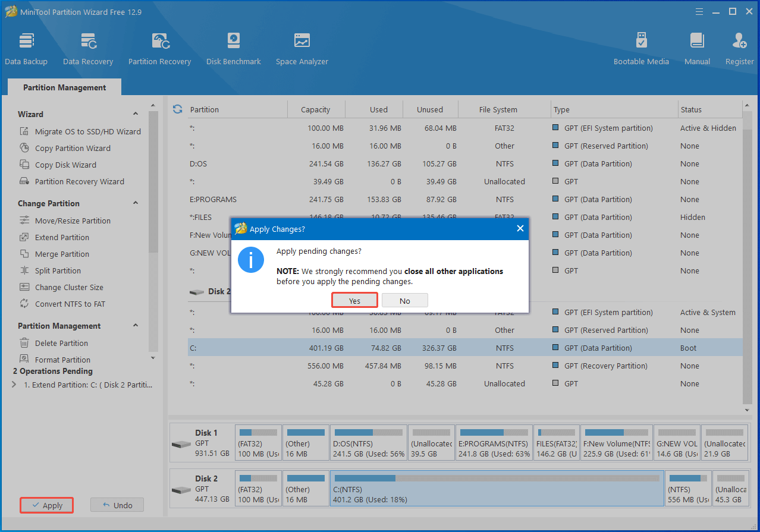Create Bootable Media
Viewport: 760px width, 532px height.
(641, 49)
